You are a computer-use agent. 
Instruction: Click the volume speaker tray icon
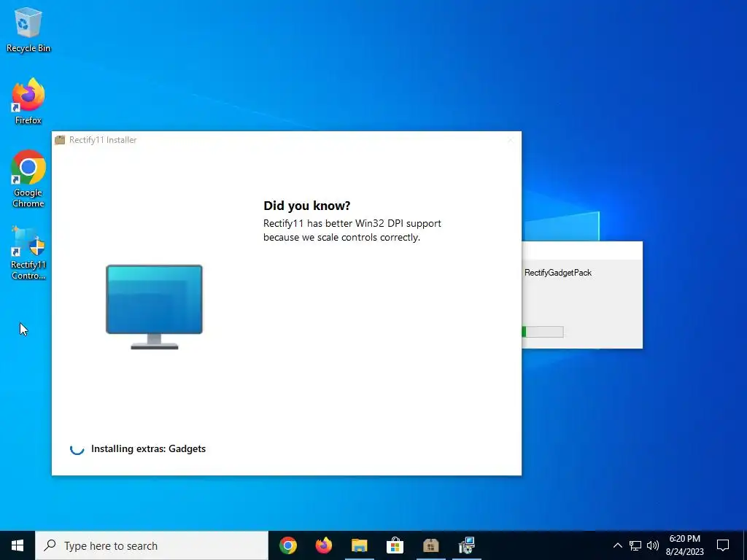[x=653, y=545]
